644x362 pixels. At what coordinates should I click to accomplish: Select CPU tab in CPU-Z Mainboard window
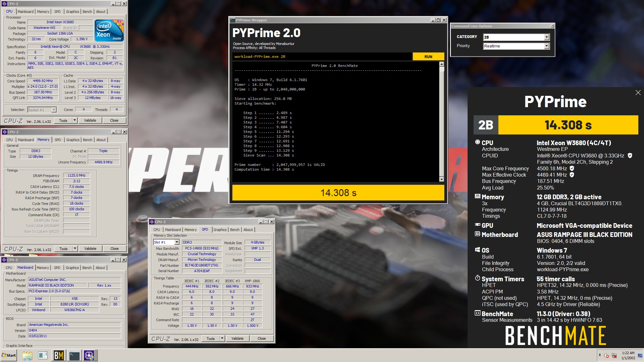[9, 268]
